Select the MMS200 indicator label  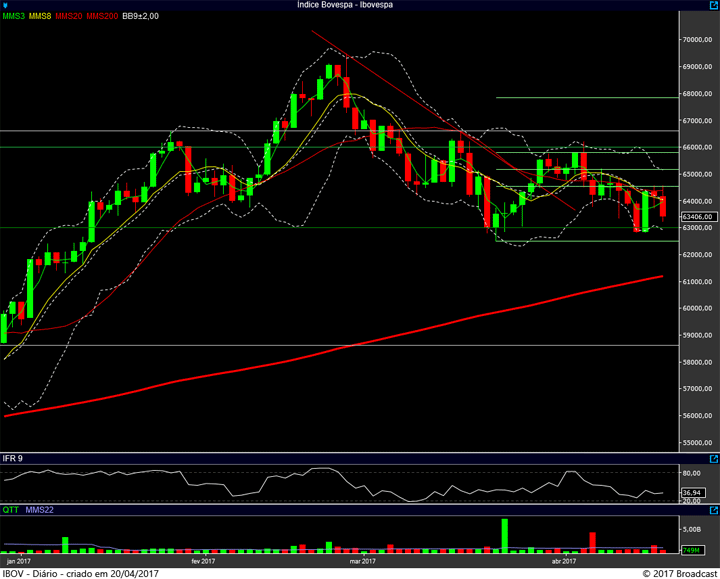(x=101, y=16)
